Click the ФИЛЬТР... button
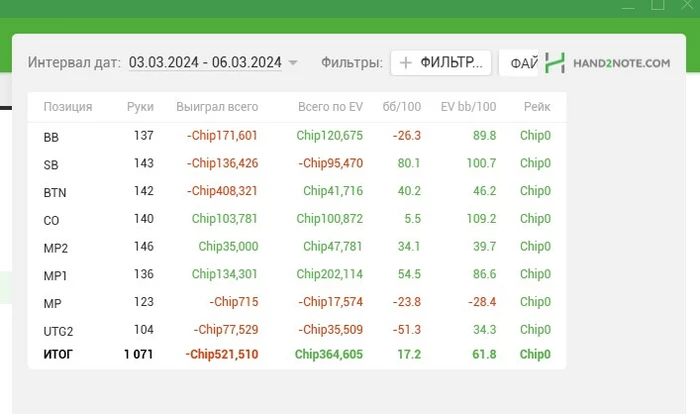The width and height of the screenshot is (700, 414). coord(441,63)
